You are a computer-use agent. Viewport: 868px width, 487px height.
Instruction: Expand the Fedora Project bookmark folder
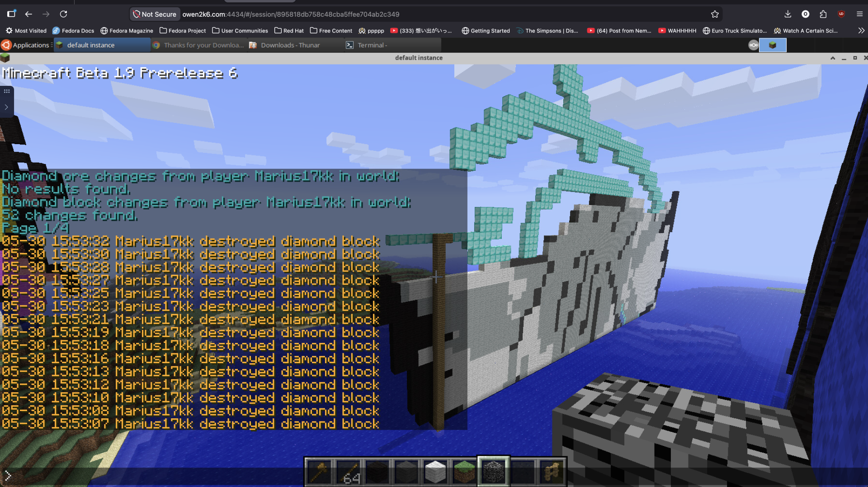pos(183,31)
